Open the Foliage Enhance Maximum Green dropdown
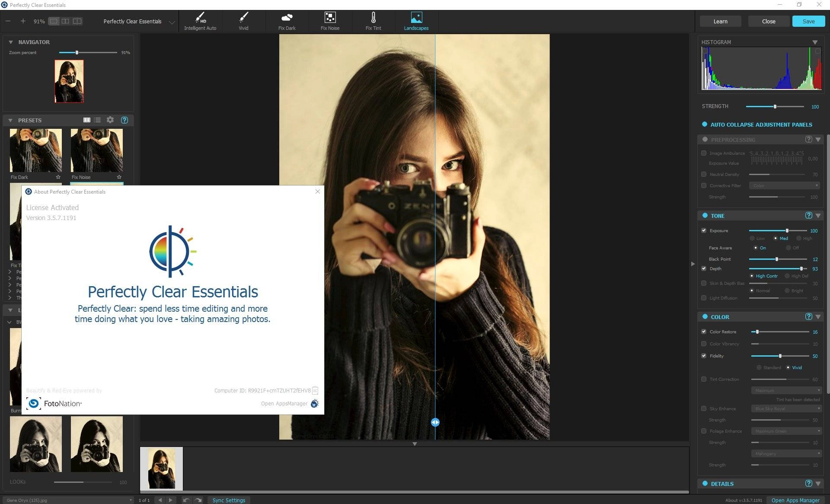Viewport: 830px width, 504px height. [786, 431]
